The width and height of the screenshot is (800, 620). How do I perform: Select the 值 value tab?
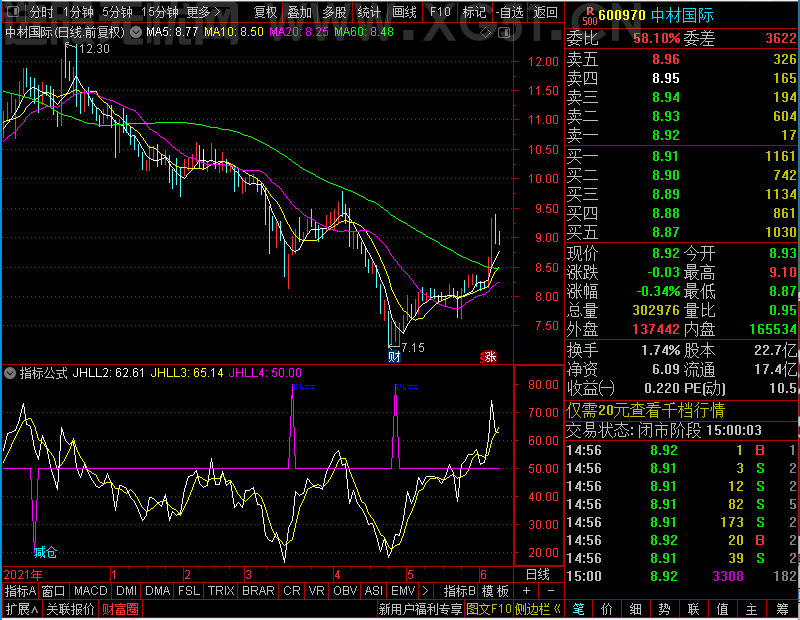tap(722, 609)
